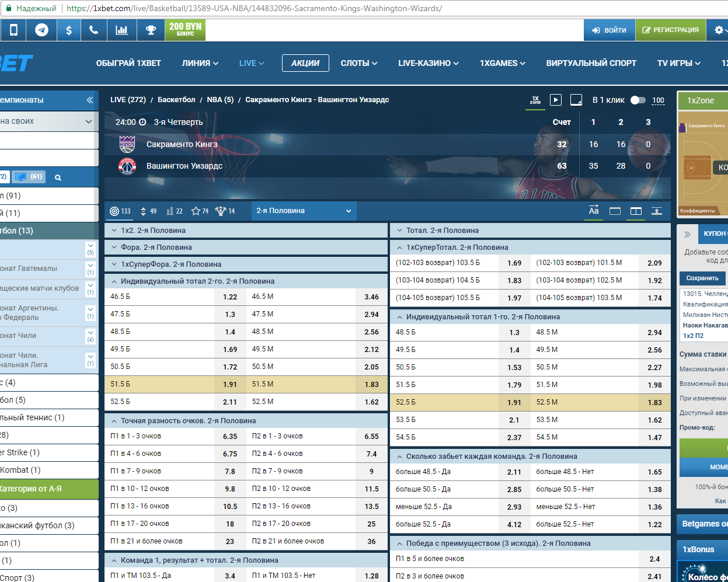
Task: Open the LIVE menu
Action: [x=252, y=63]
